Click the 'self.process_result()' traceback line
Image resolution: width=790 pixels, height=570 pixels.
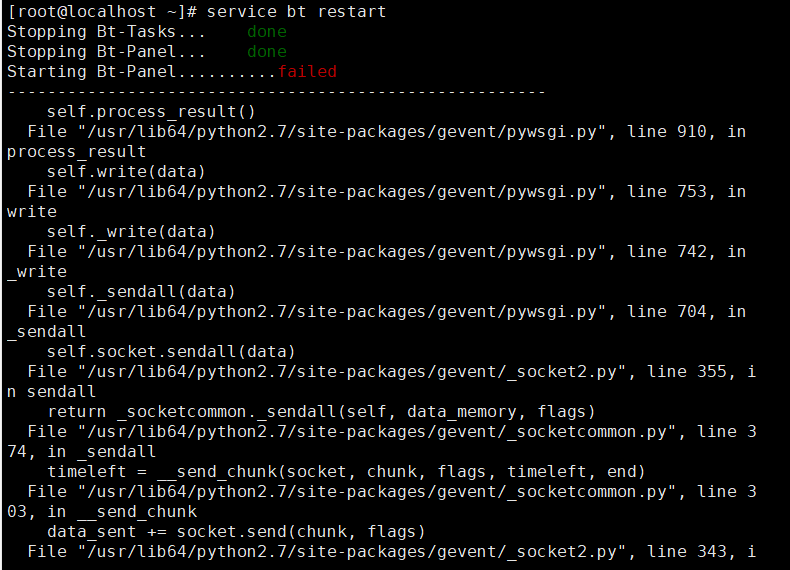(x=151, y=111)
